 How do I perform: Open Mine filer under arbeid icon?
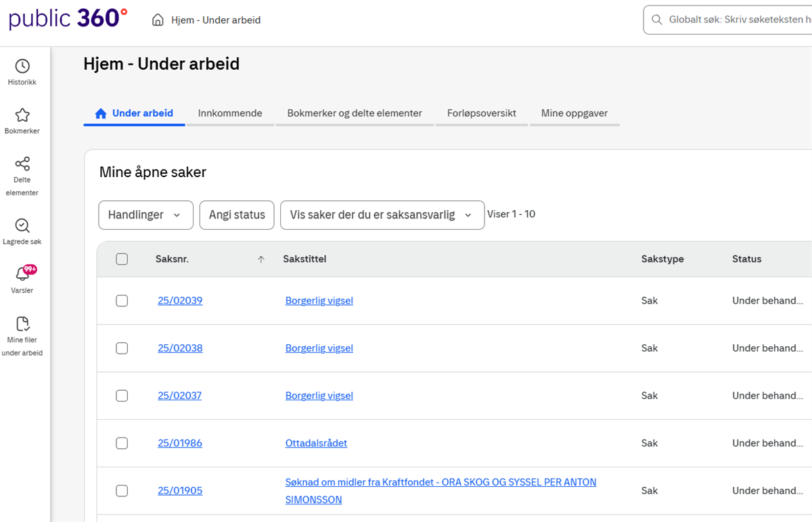tap(22, 324)
